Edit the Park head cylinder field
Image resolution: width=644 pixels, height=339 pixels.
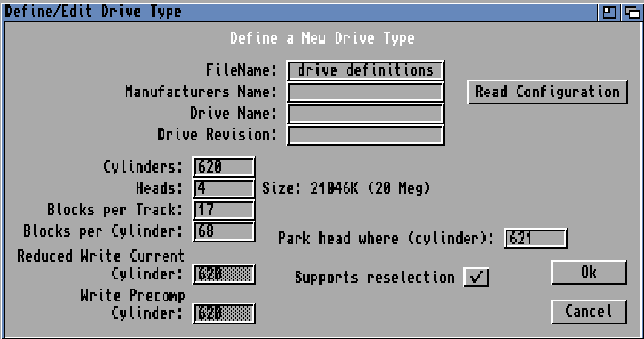[535, 238]
